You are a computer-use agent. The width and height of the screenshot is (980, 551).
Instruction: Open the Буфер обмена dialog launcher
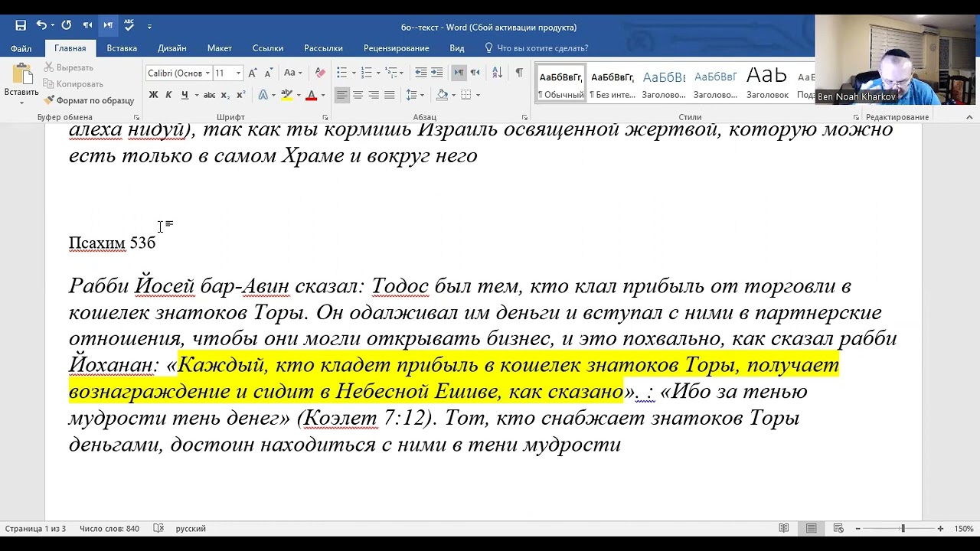tap(136, 117)
